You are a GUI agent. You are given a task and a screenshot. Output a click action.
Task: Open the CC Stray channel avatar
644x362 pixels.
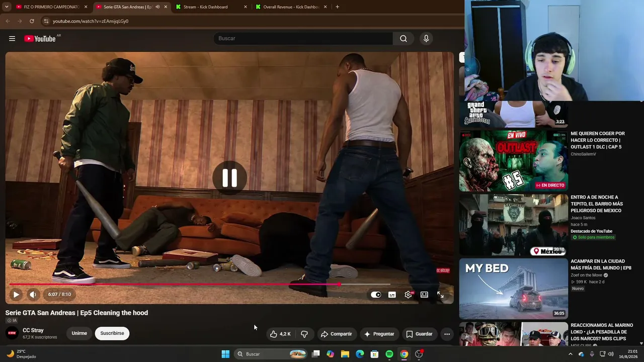(12, 333)
